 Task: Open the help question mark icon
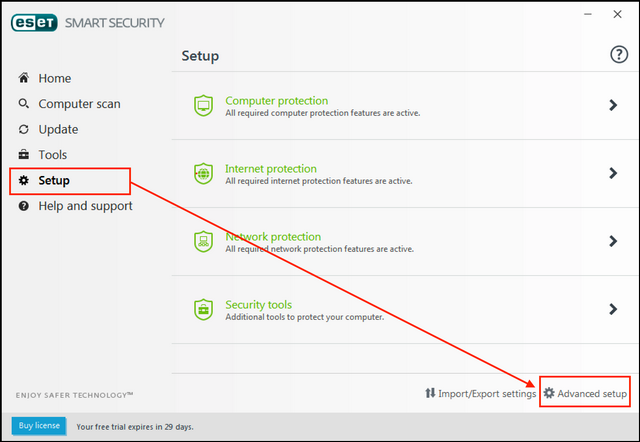point(618,55)
